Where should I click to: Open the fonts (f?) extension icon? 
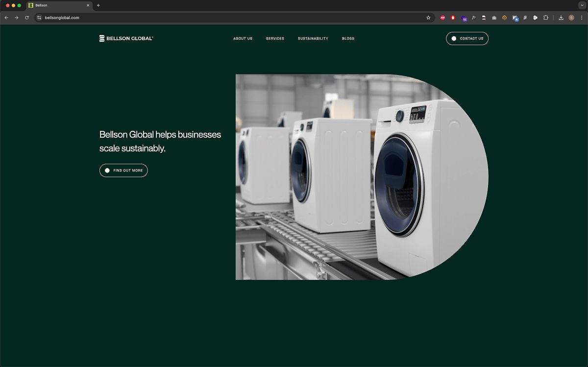click(x=473, y=18)
